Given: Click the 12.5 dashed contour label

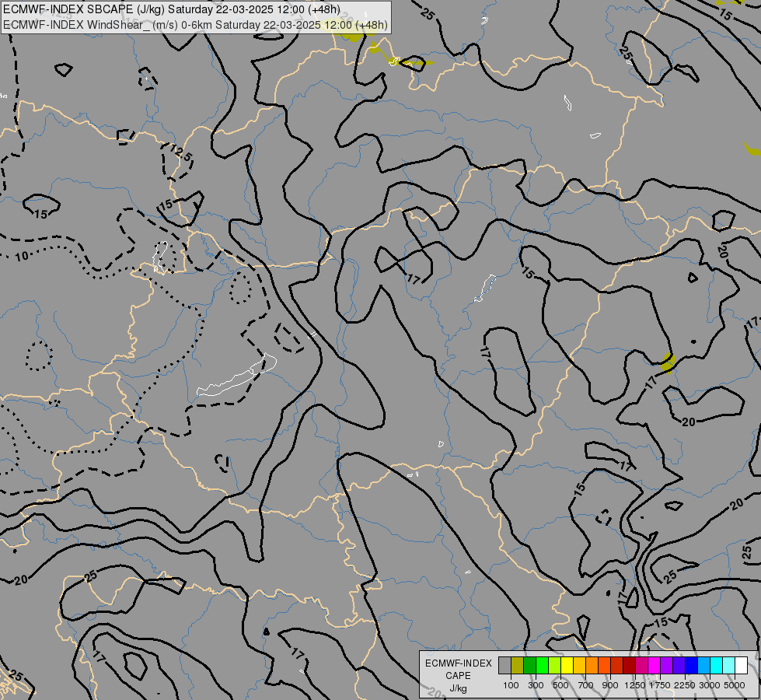Looking at the screenshot, I should (182, 153).
